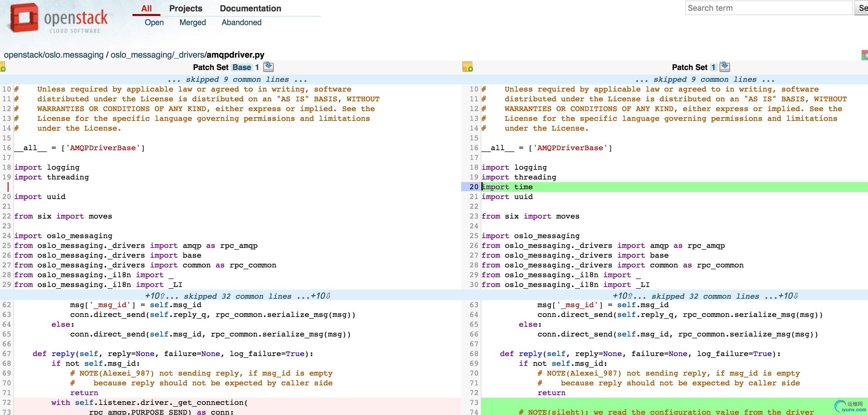Click 'with self.listener.driver._get_connection(' removed line
This screenshot has height=415, width=868.
click(x=150, y=403)
